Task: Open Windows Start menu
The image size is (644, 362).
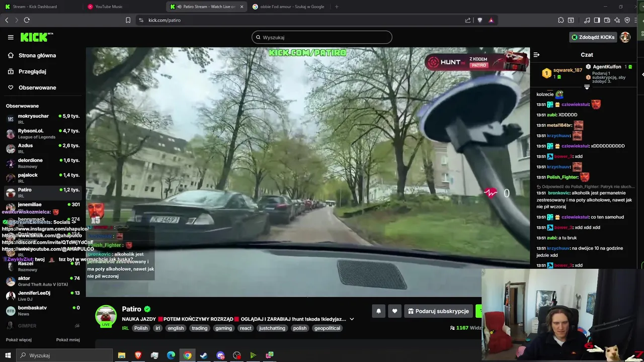Action: pos(8,355)
